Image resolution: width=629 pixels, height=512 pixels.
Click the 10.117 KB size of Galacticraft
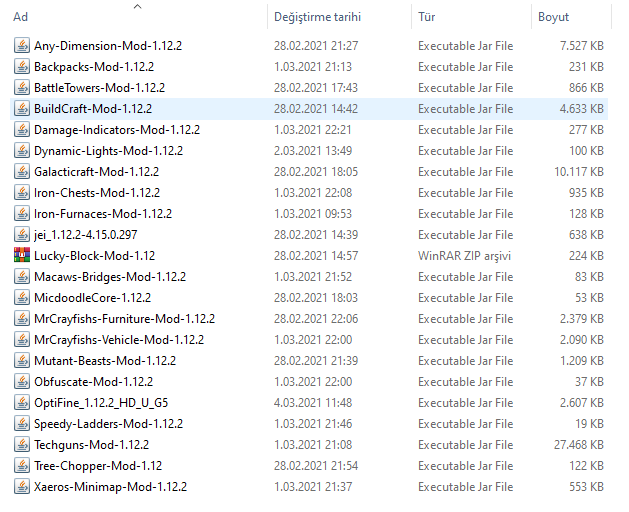(x=578, y=172)
